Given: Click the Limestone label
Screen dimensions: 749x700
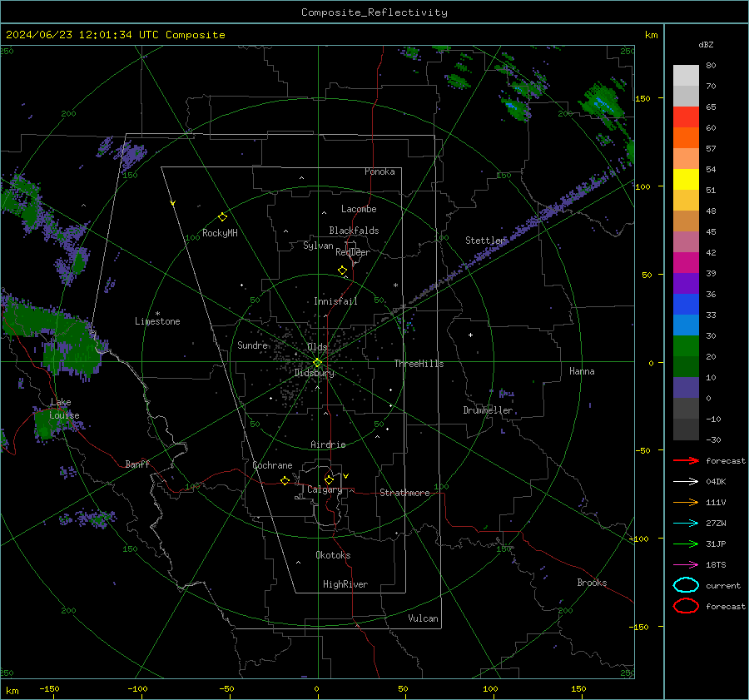Looking at the screenshot, I should [x=157, y=321].
